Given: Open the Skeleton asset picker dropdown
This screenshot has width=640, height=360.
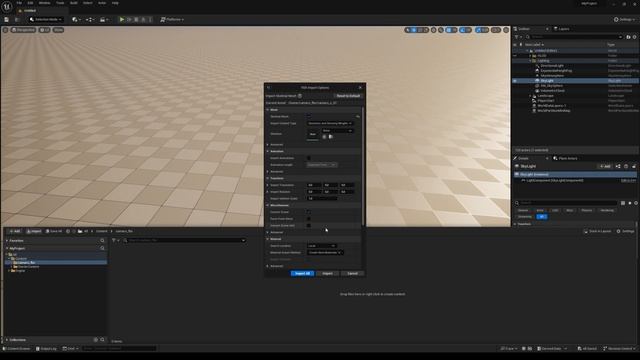Looking at the screenshot, I should point(338,131).
